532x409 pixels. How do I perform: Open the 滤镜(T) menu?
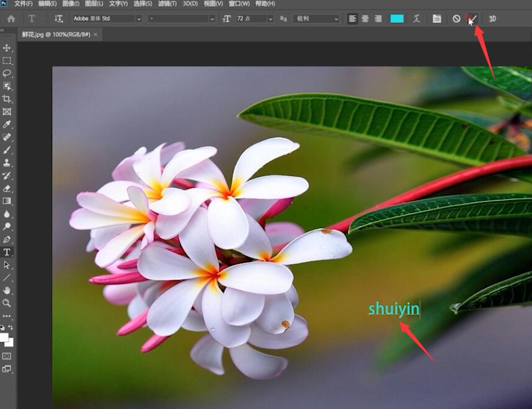tap(167, 4)
